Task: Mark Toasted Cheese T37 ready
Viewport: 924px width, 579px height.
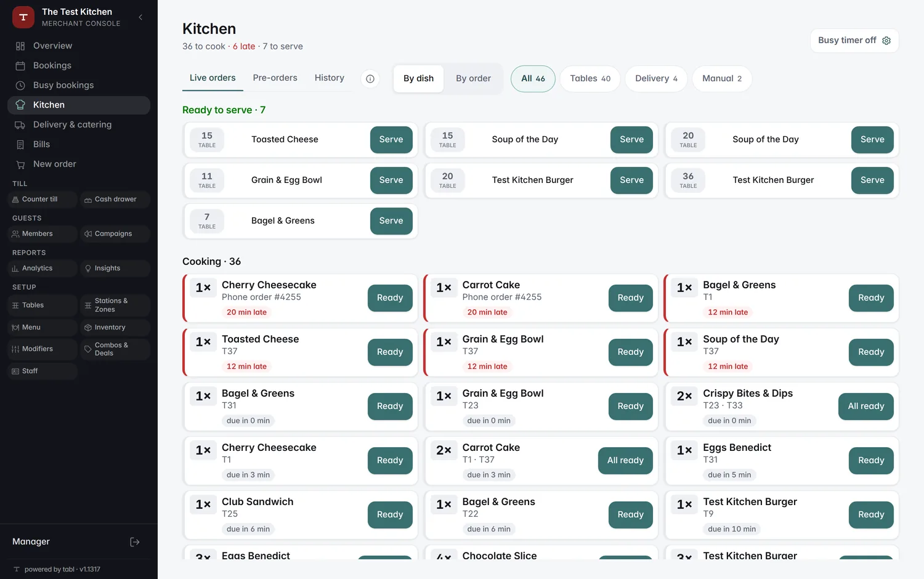Action: (390, 352)
